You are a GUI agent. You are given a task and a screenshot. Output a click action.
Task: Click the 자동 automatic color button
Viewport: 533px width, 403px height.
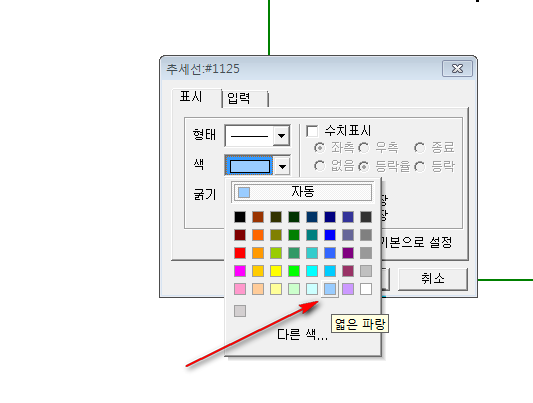(303, 192)
